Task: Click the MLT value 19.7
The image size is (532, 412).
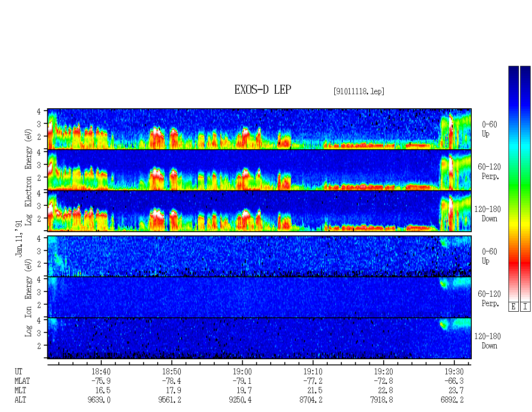Action: tap(244, 391)
